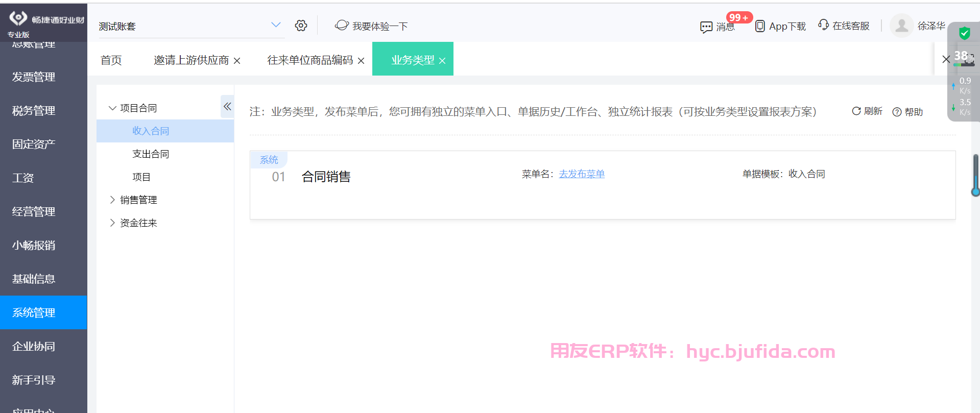
Task: Click user avatar icon
Action: pos(902,26)
